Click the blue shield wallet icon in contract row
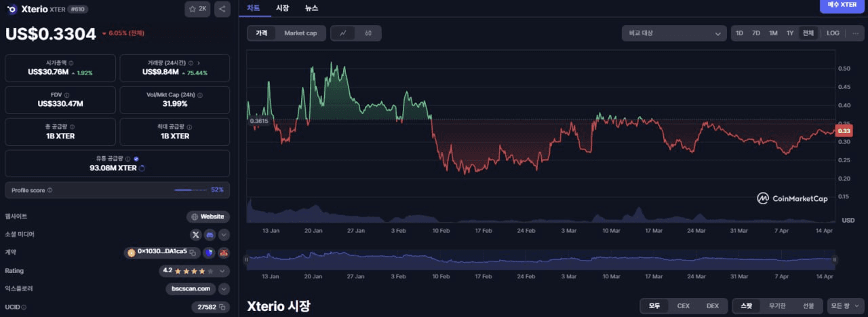 pos(210,253)
